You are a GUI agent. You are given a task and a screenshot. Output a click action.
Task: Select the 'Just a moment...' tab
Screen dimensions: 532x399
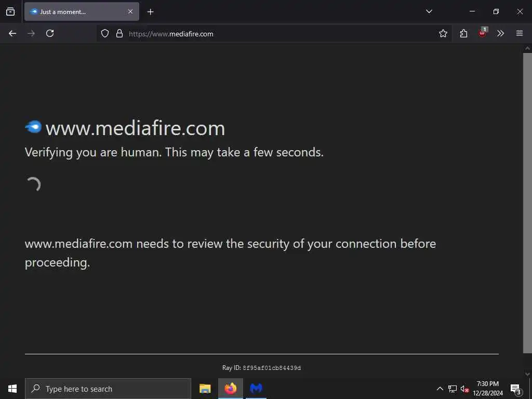pyautogui.click(x=82, y=11)
